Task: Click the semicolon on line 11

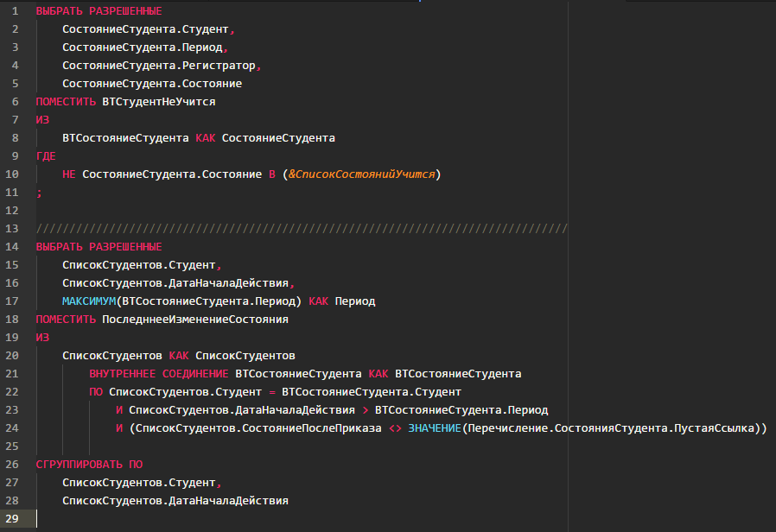Action: click(38, 193)
